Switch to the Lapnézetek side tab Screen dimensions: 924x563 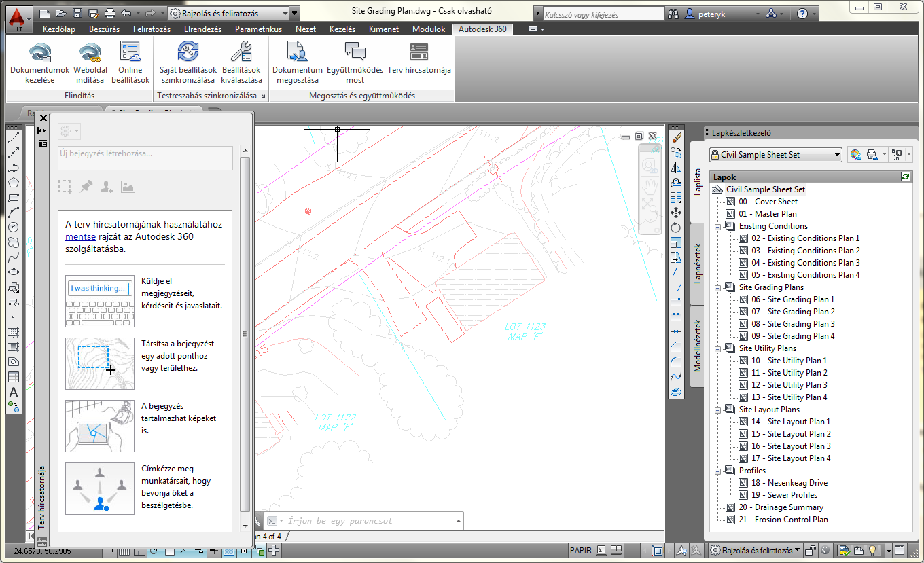698,264
